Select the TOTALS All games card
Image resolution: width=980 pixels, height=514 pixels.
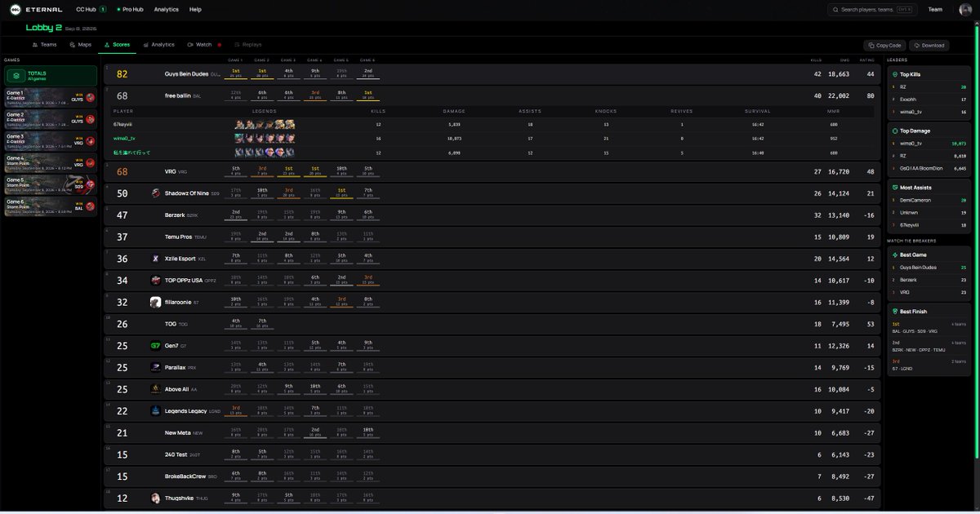click(51, 76)
